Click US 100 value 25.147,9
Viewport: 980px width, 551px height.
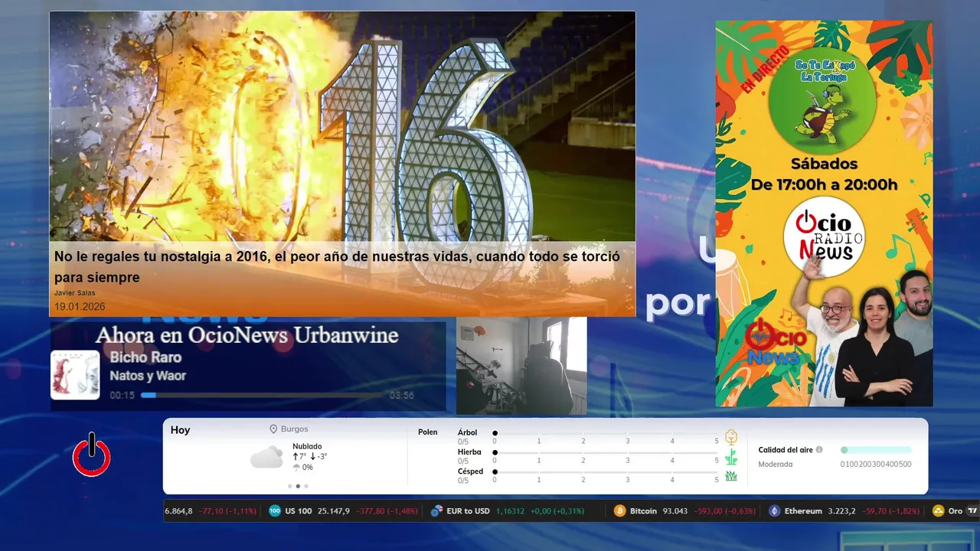point(334,511)
